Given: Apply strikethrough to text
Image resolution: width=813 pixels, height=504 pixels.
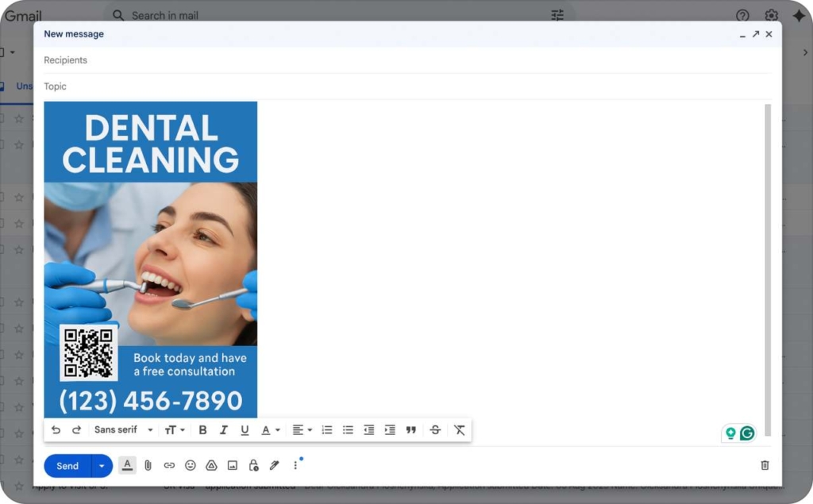Looking at the screenshot, I should tap(435, 429).
